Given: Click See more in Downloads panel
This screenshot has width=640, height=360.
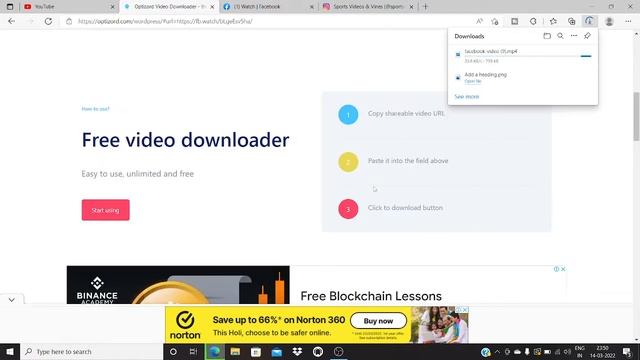Looking at the screenshot, I should pos(467,97).
